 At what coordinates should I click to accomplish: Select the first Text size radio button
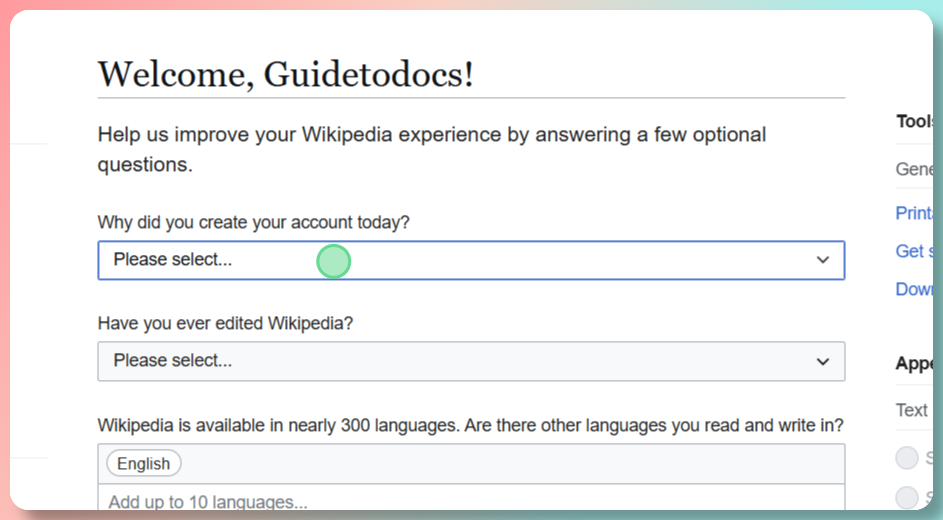907,458
